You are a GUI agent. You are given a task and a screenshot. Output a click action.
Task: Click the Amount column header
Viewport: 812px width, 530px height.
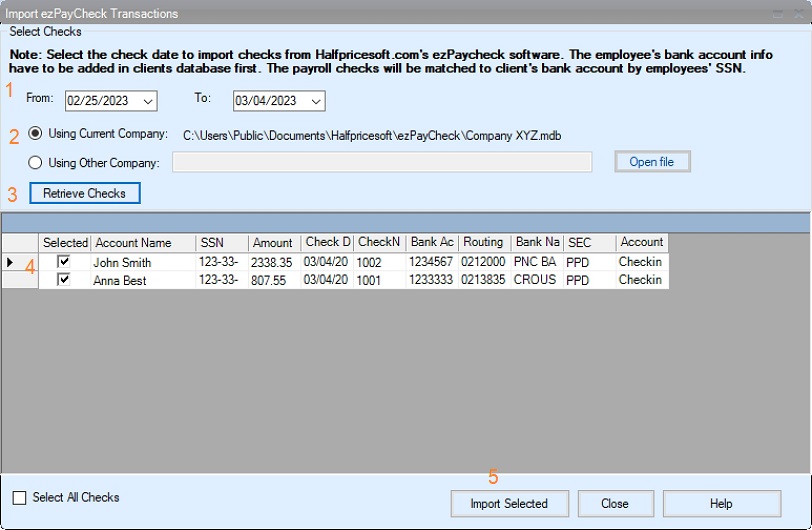[272, 242]
